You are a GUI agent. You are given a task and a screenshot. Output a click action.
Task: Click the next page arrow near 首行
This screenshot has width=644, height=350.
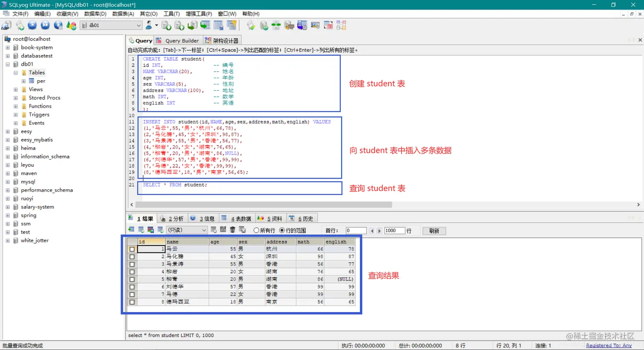379,231
